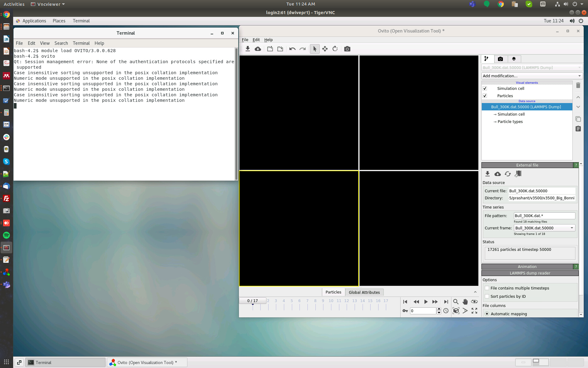Image resolution: width=588 pixels, height=368 pixels.
Task: Click the External file help question mark
Action: coord(576,165)
